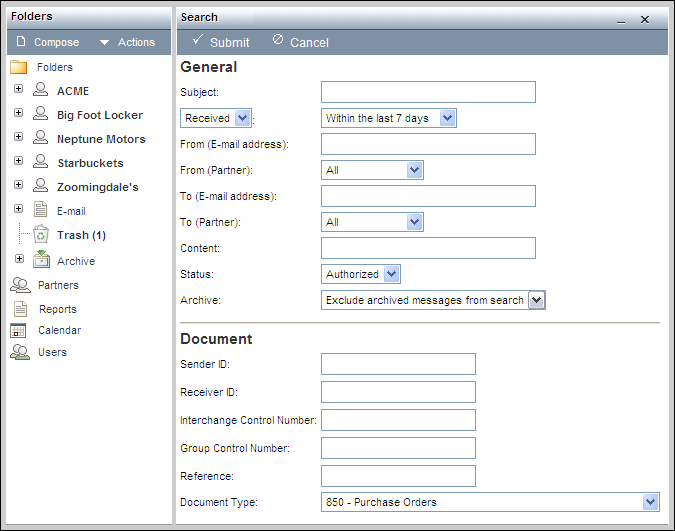675x531 pixels.
Task: Click the Calendar icon in sidebar
Action: pyautogui.click(x=19, y=330)
